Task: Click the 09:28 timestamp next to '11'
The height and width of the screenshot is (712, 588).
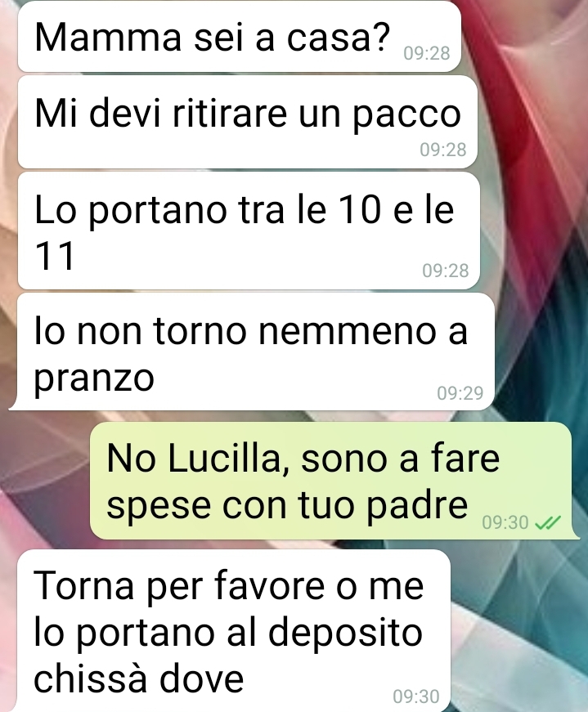Action: (x=446, y=271)
